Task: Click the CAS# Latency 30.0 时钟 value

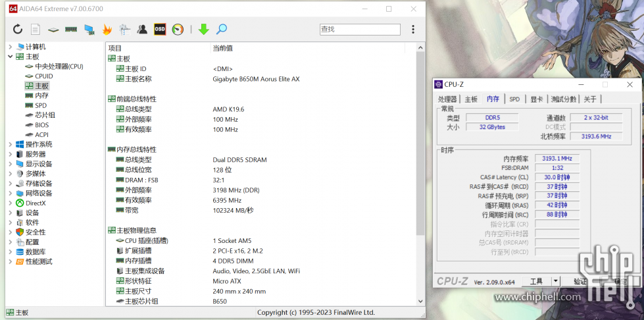Action: click(557, 177)
